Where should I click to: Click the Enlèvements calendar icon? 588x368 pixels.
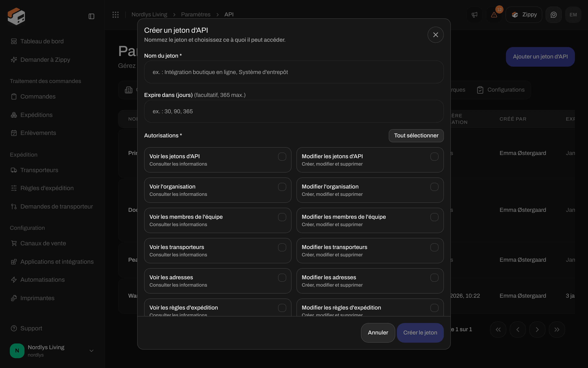pyautogui.click(x=14, y=133)
